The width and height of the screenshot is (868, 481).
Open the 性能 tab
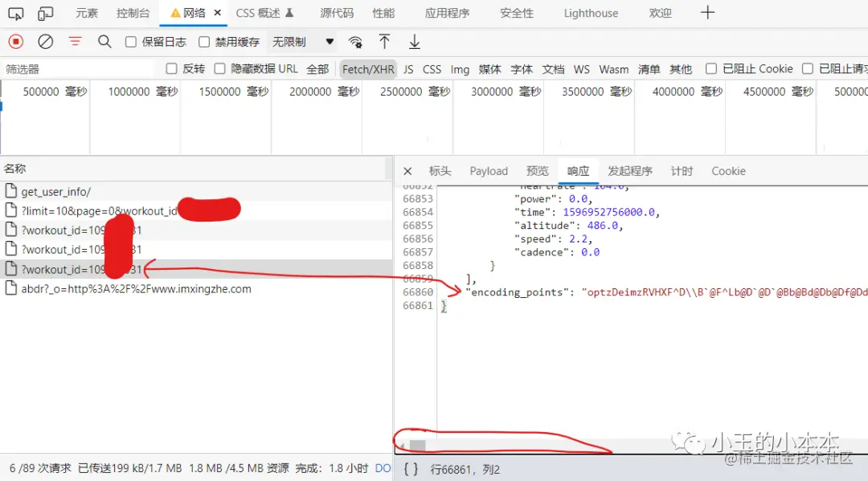pyautogui.click(x=383, y=14)
